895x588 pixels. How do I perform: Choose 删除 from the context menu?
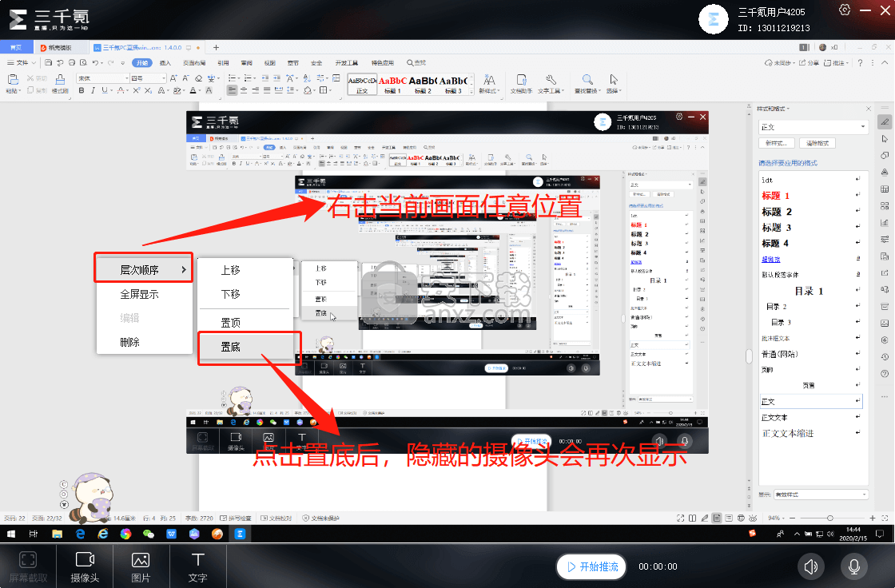point(129,342)
